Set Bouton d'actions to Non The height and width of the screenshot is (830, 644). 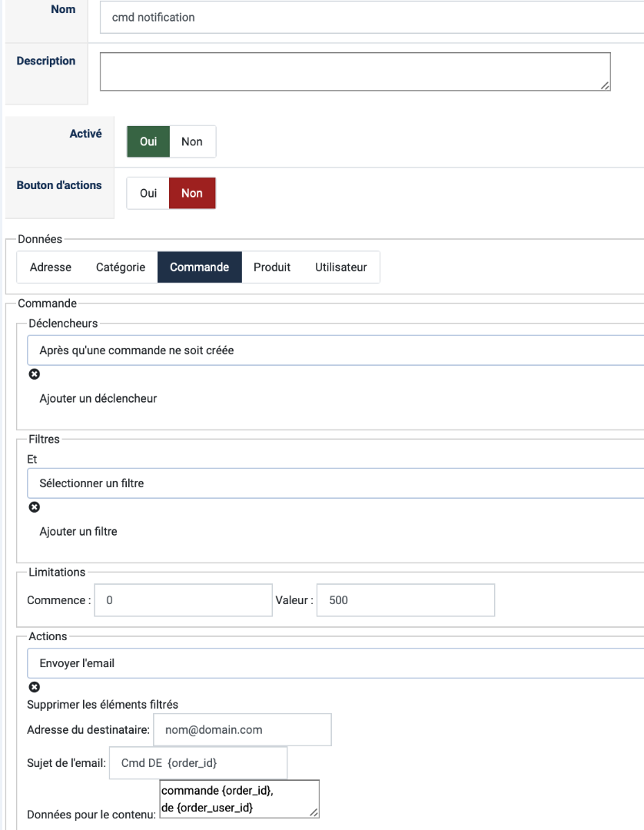[192, 194]
